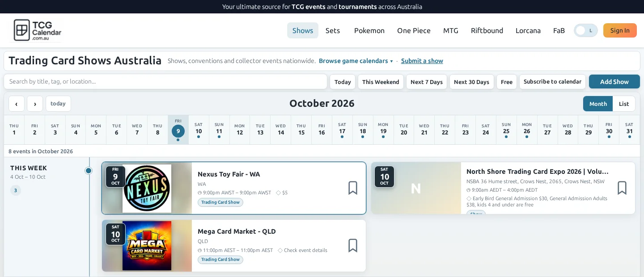Viewport: 644px width, 277px height.
Task: Select Wednesday 14 in date strip
Action: tap(281, 130)
